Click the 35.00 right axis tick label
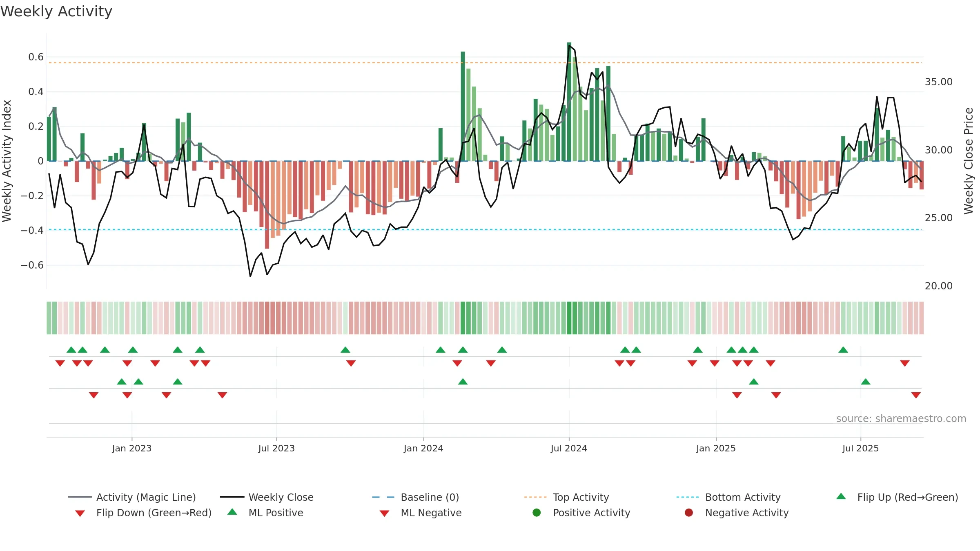 click(x=939, y=82)
